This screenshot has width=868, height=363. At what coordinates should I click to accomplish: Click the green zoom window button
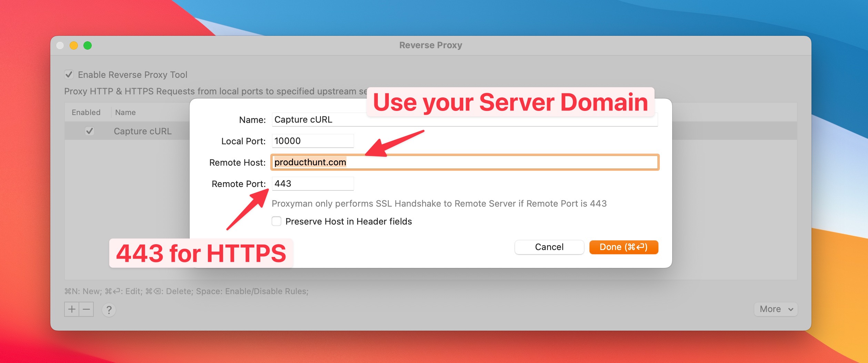[x=88, y=45]
